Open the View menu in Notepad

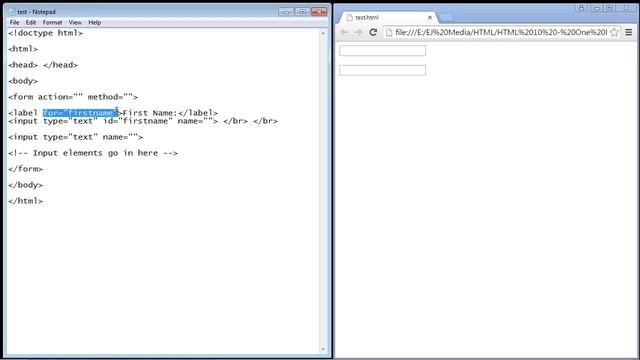coord(75,22)
